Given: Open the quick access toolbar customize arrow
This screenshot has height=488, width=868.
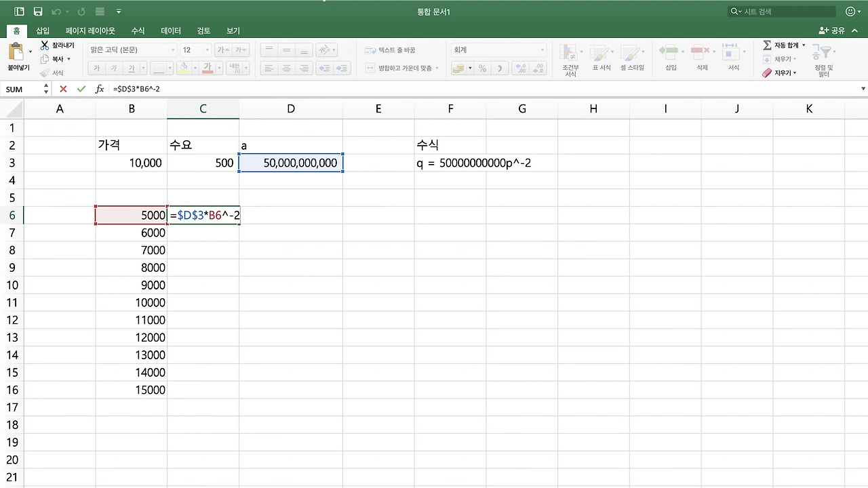Looking at the screenshot, I should [x=119, y=12].
